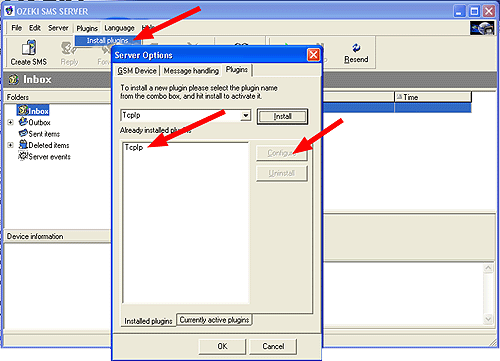This screenshot has width=500, height=361.
Task: Click scrollbar up arrow in message pane
Action: 488,268
